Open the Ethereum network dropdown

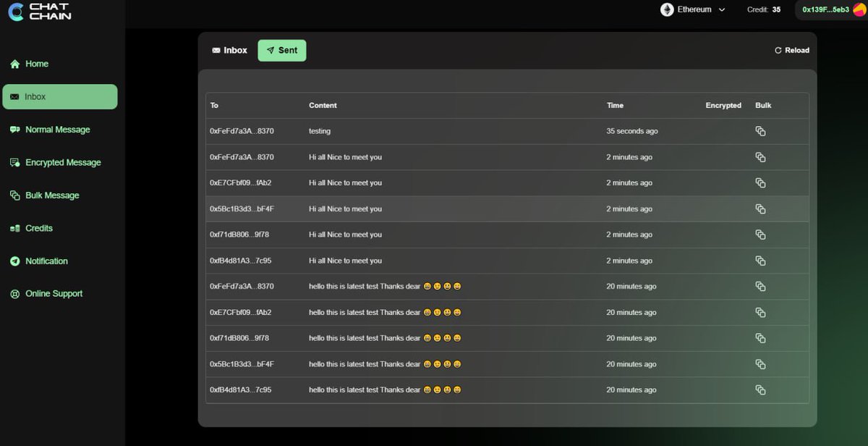coord(693,9)
